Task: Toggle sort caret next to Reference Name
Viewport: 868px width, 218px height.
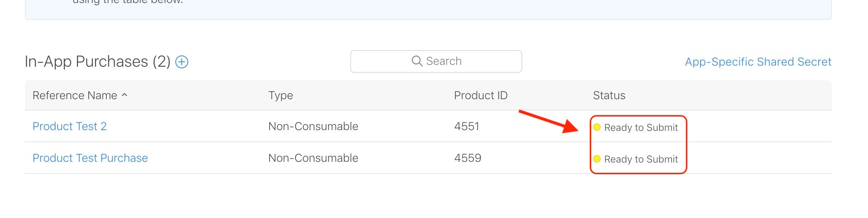Action: pyautogui.click(x=124, y=95)
